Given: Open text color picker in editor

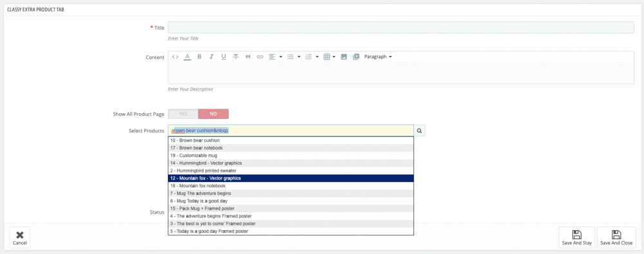Looking at the screenshot, I should (x=187, y=57).
